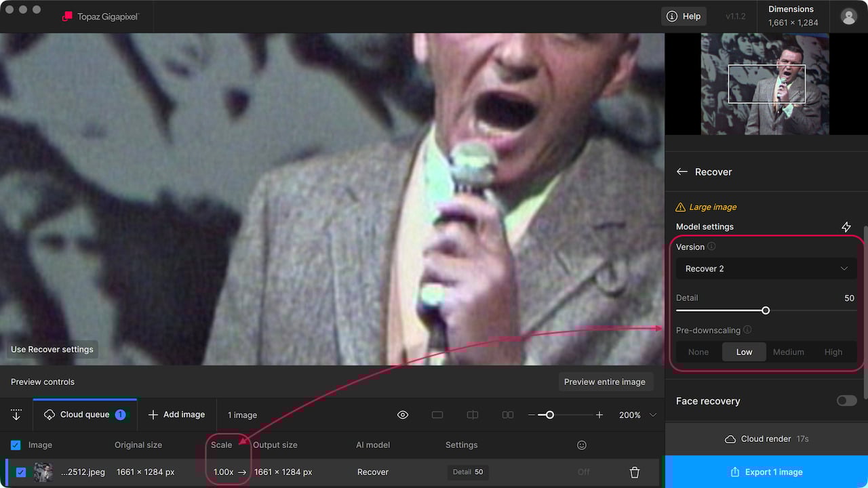
Task: Select Medium pre-downscaling option
Action: tap(788, 352)
